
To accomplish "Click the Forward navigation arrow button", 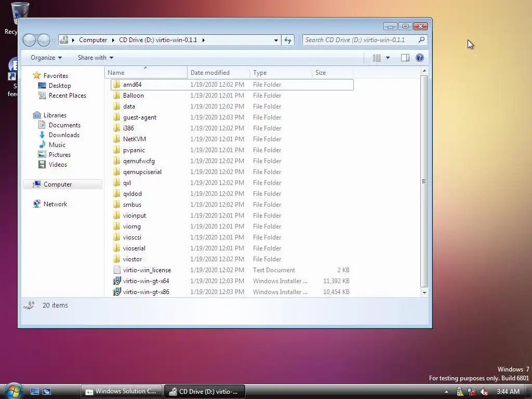I will (44, 41).
